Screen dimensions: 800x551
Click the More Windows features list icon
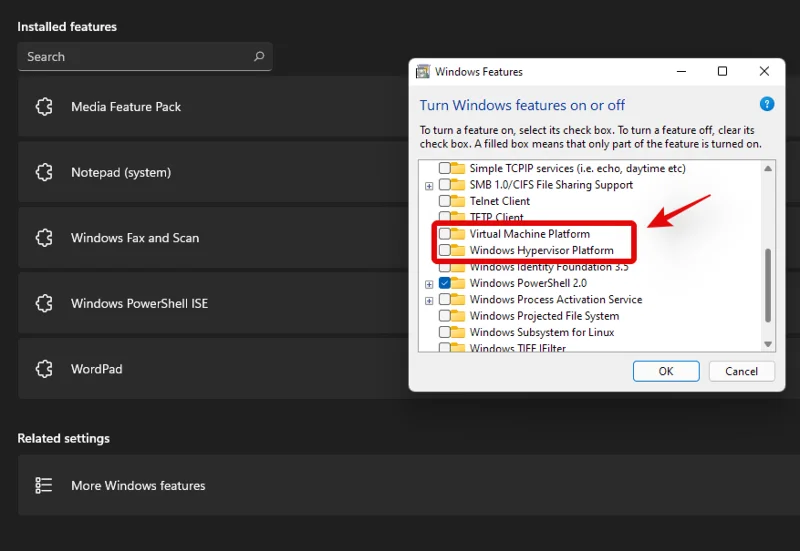[43, 486]
